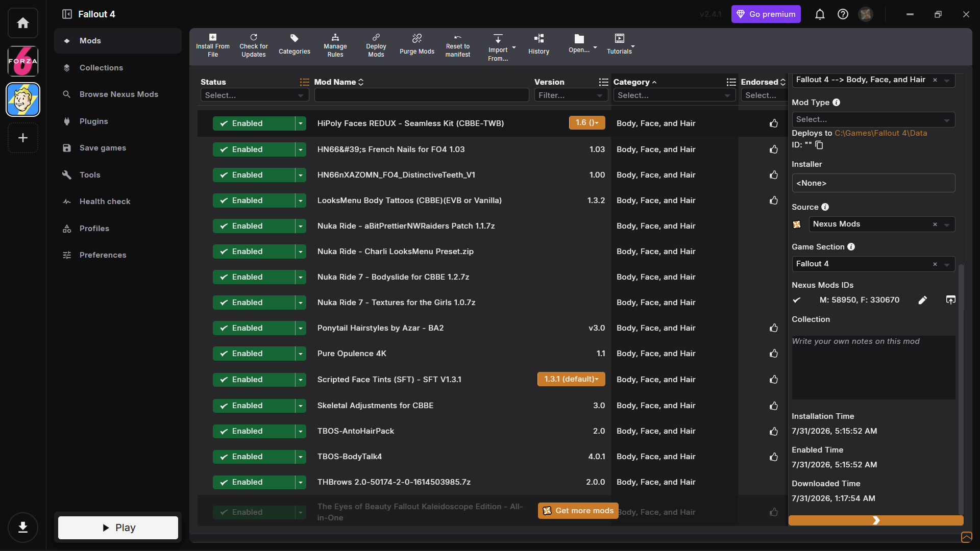The image size is (980, 551).
Task: Toggle Enabled status for HiPoly Faces REDUX
Action: [x=254, y=123]
